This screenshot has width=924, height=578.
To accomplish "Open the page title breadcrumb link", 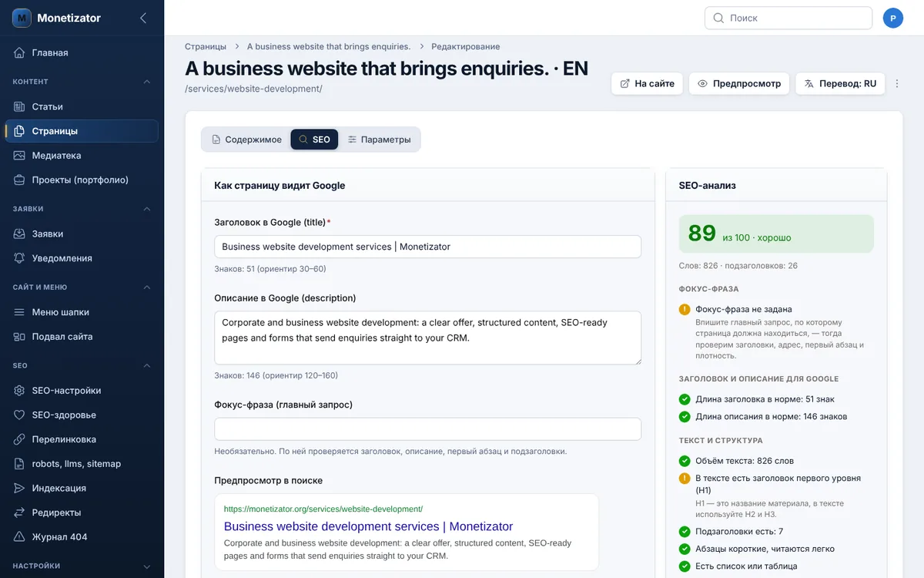I will point(329,46).
